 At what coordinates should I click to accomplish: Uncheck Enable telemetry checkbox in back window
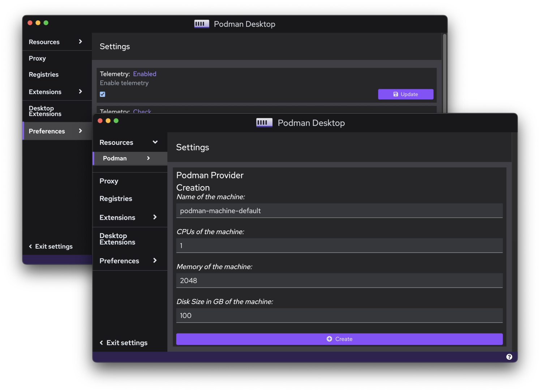click(103, 94)
